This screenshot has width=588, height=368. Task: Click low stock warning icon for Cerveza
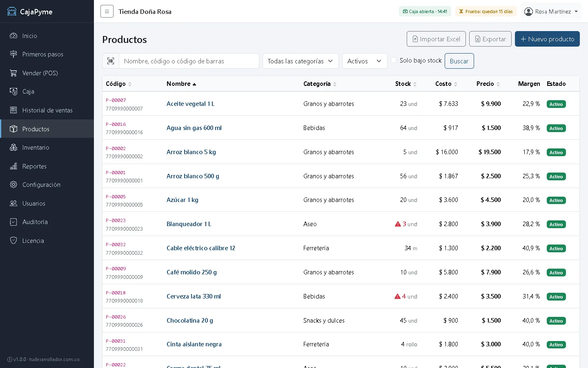[397, 296]
